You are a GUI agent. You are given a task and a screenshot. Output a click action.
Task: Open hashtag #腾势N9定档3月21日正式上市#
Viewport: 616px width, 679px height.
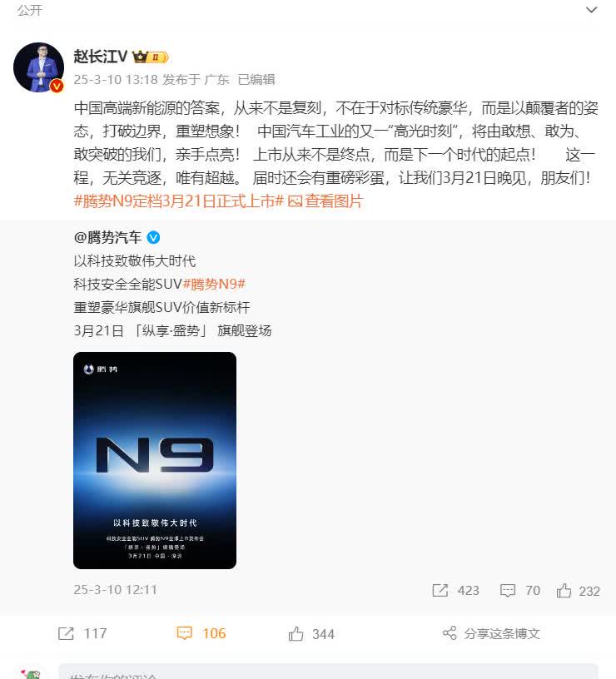point(178,201)
